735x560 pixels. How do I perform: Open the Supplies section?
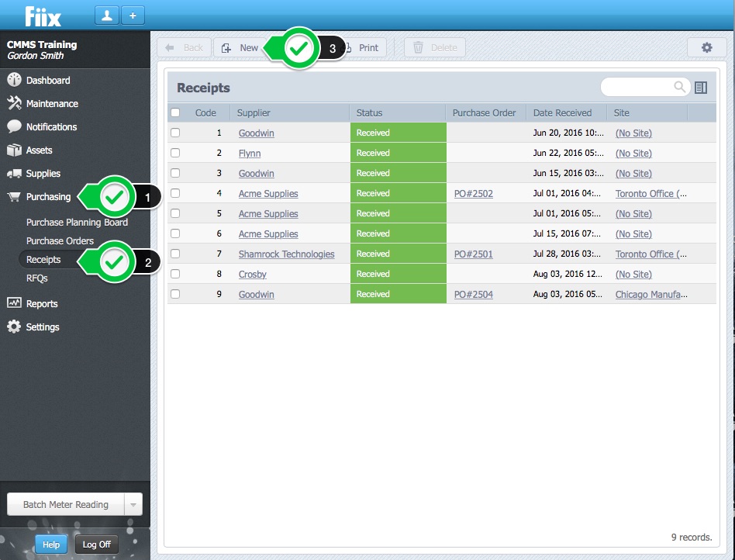pyautogui.click(x=43, y=174)
